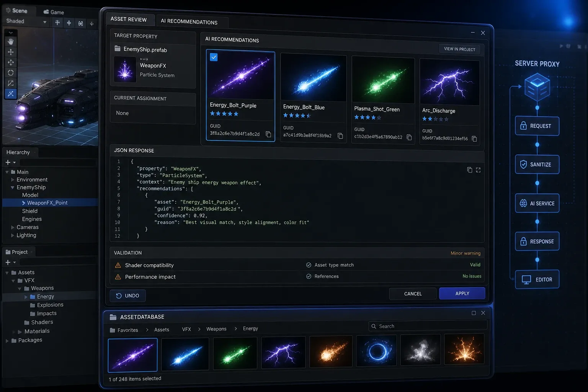Image resolution: width=588 pixels, height=392 pixels.
Task: Click Performance impact warning icon
Action: click(118, 277)
